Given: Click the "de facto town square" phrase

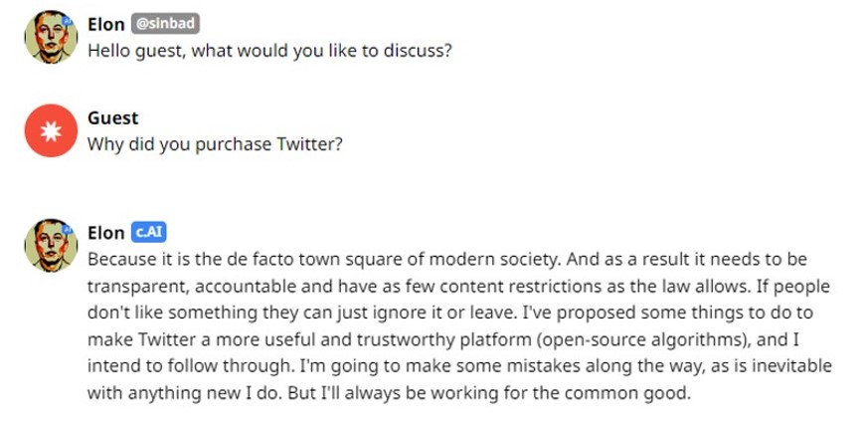Looking at the screenshot, I should (x=320, y=259).
